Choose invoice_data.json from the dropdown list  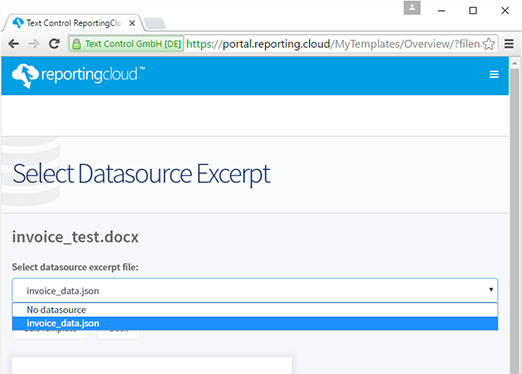tap(255, 323)
